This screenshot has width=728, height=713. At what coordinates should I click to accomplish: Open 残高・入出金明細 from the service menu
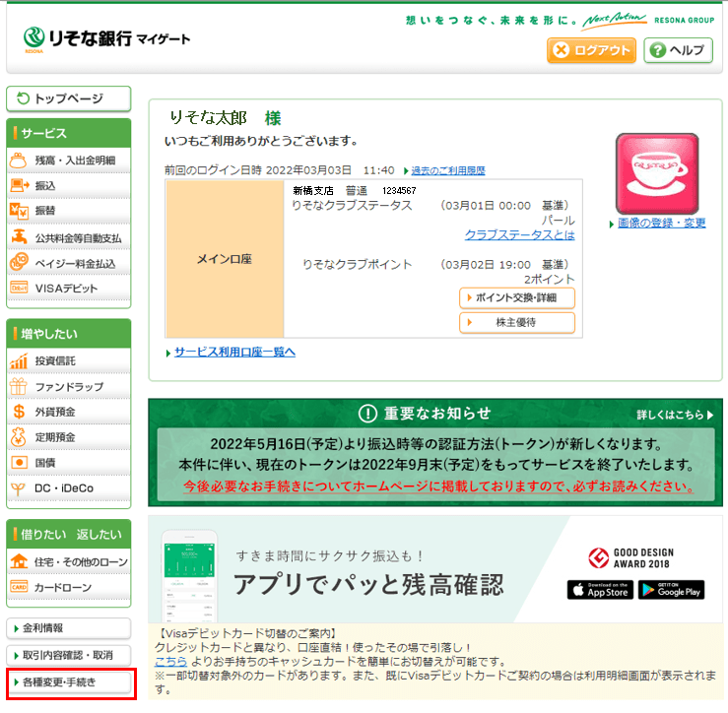pos(69,161)
